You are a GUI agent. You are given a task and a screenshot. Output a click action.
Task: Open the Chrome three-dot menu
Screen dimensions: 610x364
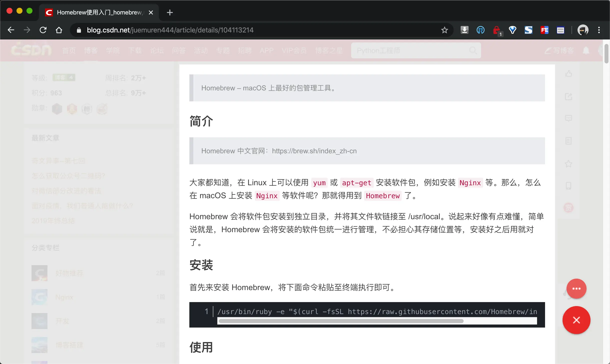(599, 30)
